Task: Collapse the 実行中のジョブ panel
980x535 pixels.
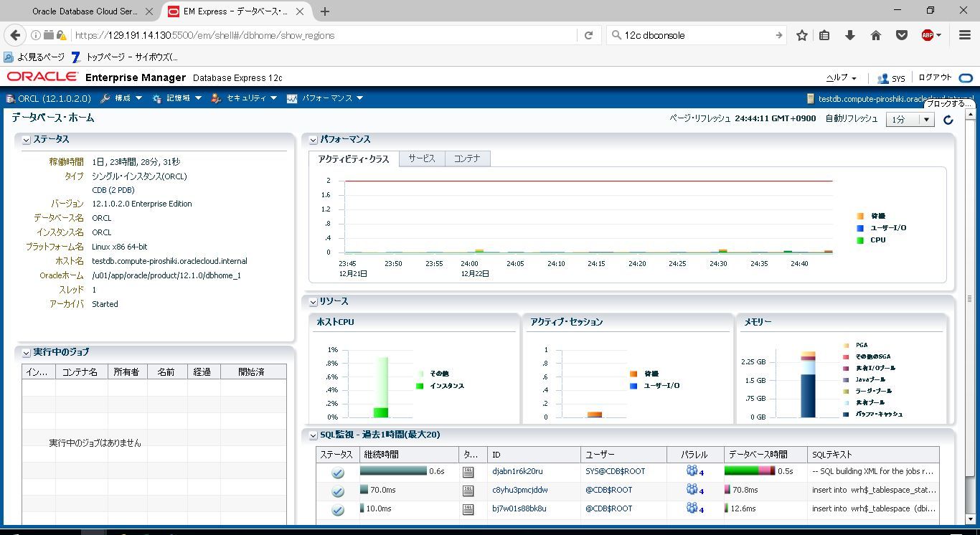Action: [x=27, y=353]
